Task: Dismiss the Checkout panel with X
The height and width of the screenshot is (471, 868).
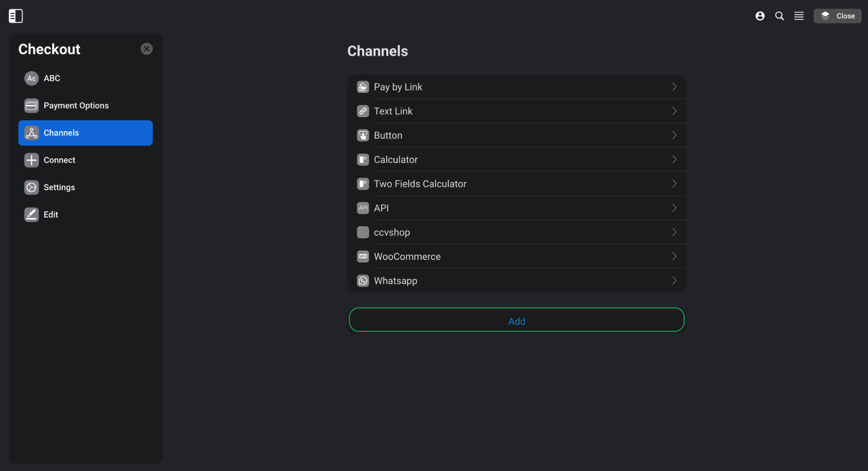Action: 147,49
